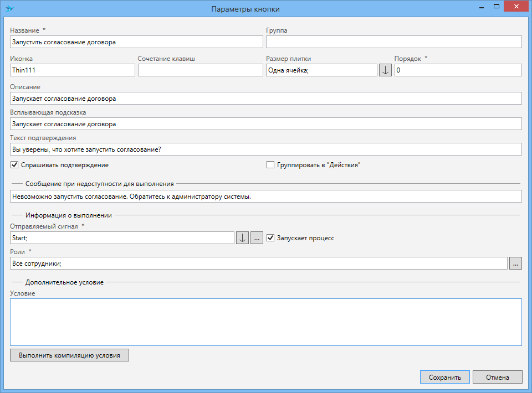532x393 pixels.
Task: Expand the signal list arrow button
Action: 242,238
